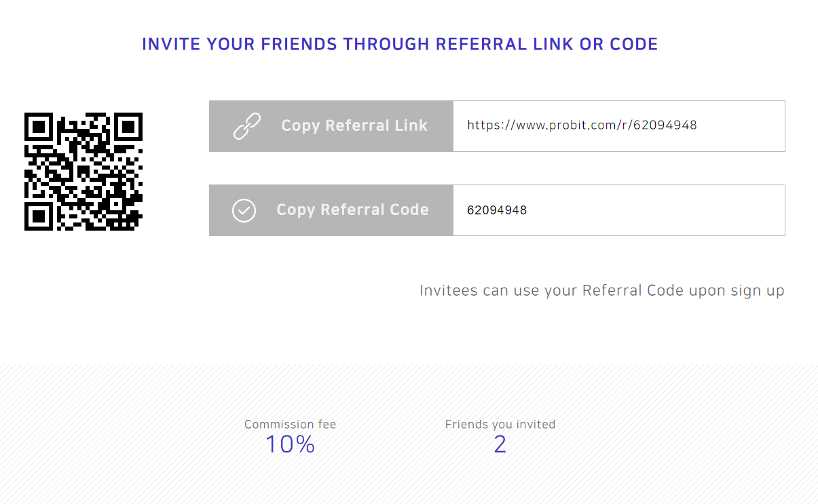This screenshot has width=818, height=504.
Task: Copy the referral code using its button label
Action: click(x=352, y=210)
